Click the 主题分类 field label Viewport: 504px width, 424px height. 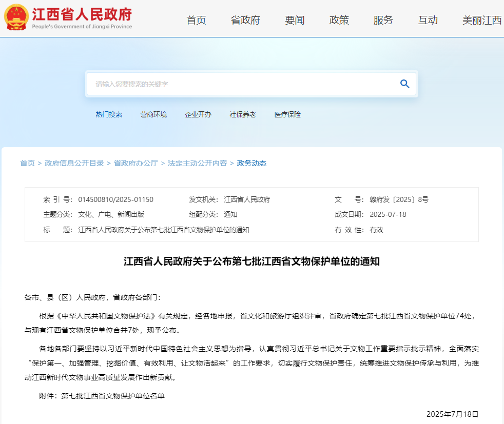pos(57,214)
